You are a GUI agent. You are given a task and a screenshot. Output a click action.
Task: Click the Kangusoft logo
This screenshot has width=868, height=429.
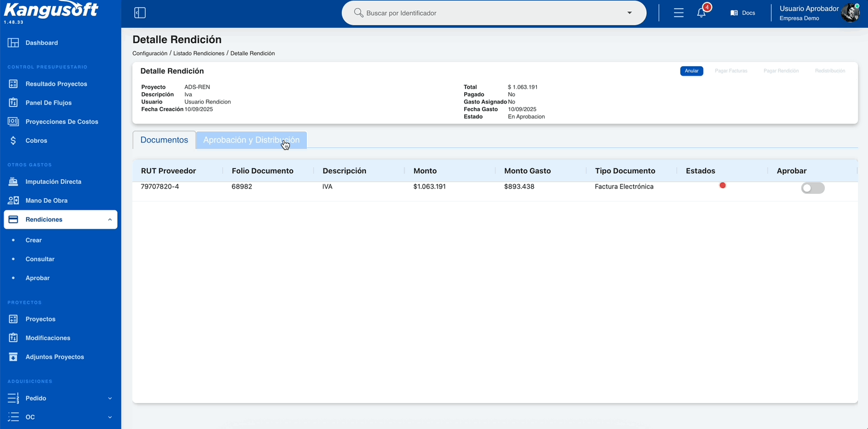point(51,10)
